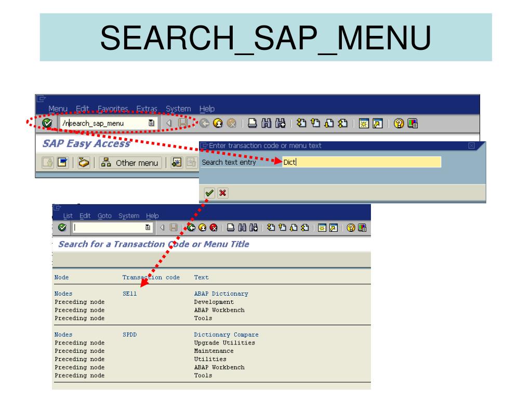Open the Extras menu
This screenshot has height=399, width=532.
pyautogui.click(x=147, y=109)
